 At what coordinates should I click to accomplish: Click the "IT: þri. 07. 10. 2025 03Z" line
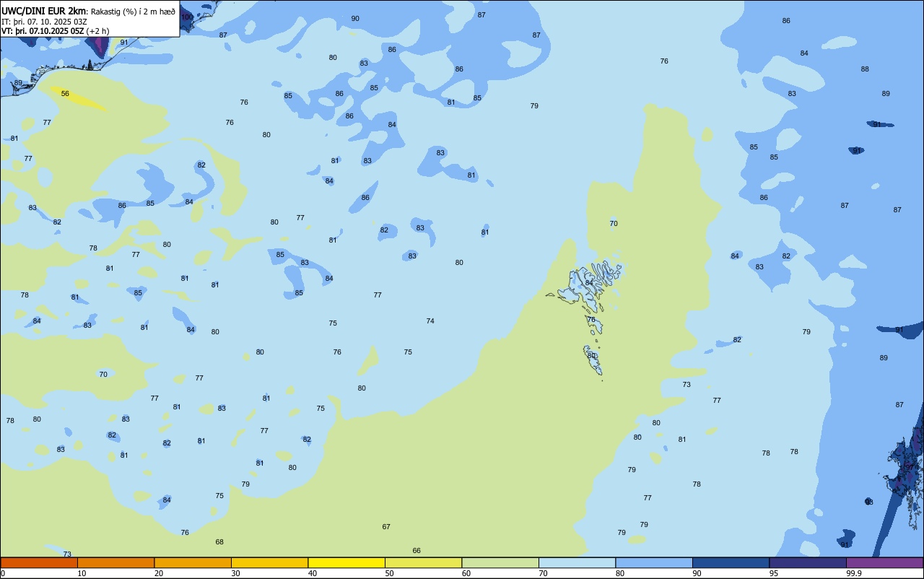click(x=44, y=22)
